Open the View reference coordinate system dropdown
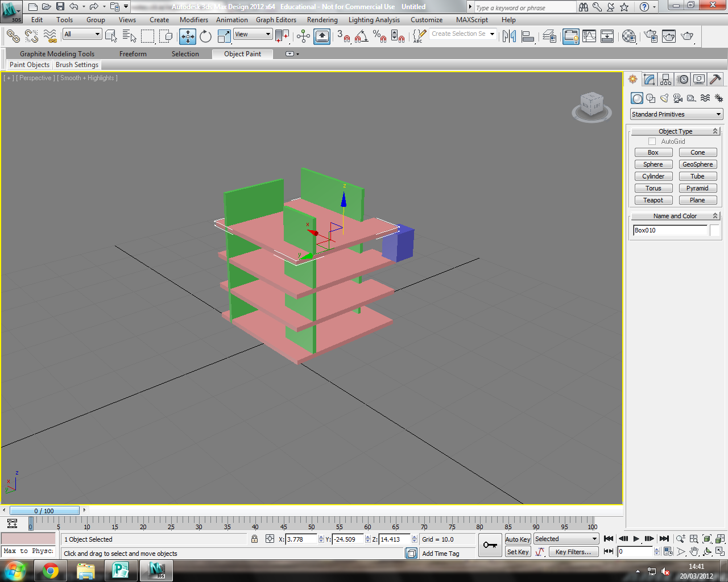728x582 pixels. (253, 35)
